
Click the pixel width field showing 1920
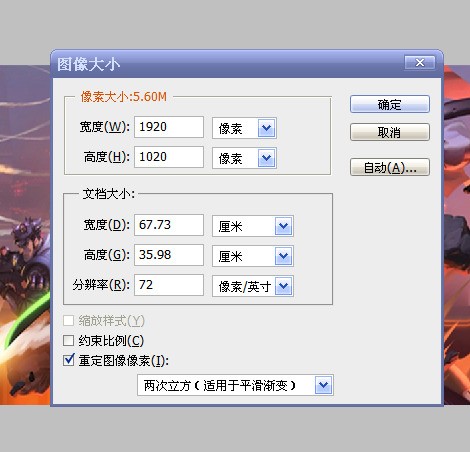click(169, 127)
